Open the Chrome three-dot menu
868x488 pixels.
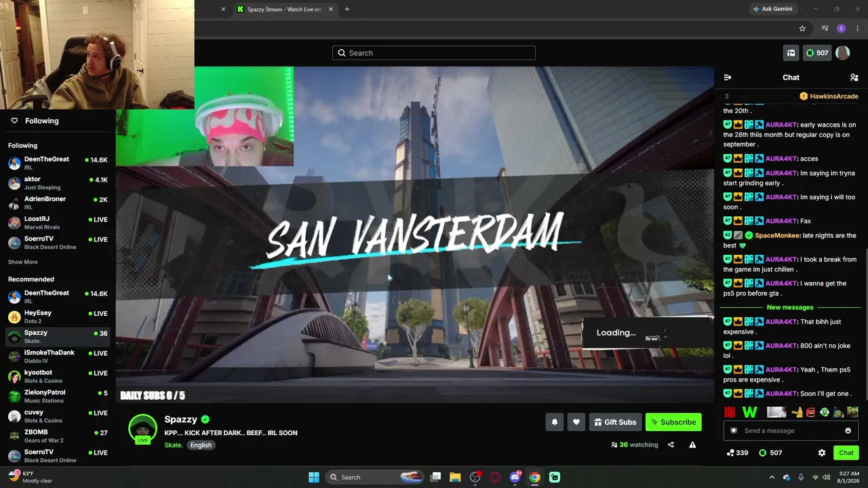[x=857, y=28]
